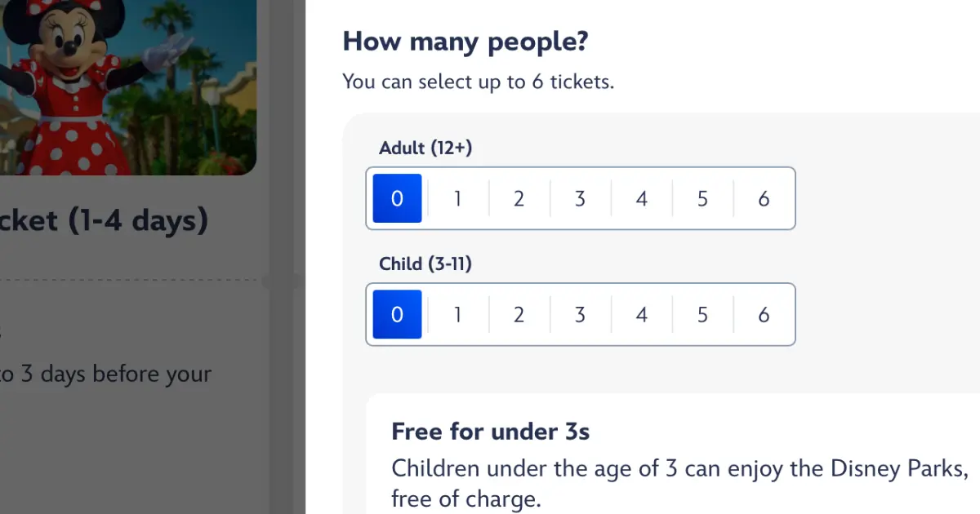Viewport: 980px width, 514px height.
Task: Click the dimmed ticket (1-4 days) title
Action: point(104,220)
